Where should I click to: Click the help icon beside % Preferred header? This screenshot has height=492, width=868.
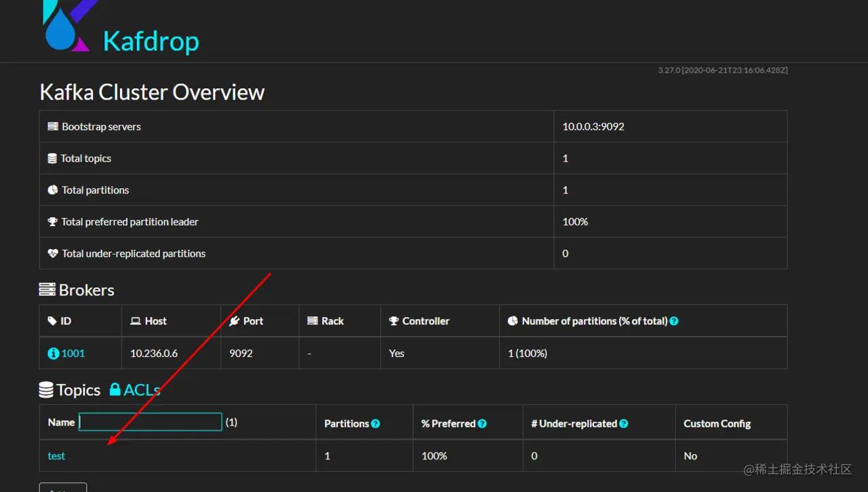pyautogui.click(x=482, y=423)
